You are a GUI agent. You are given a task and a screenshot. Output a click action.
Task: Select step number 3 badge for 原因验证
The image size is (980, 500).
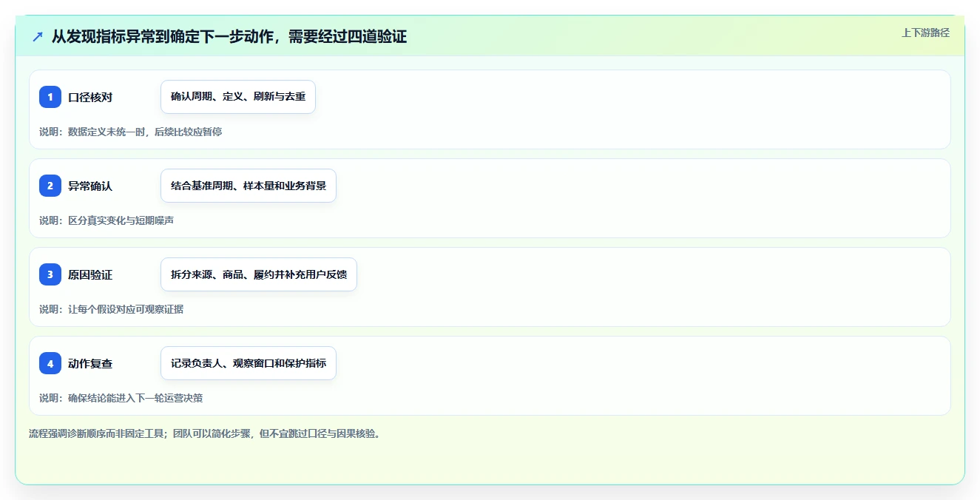click(50, 274)
